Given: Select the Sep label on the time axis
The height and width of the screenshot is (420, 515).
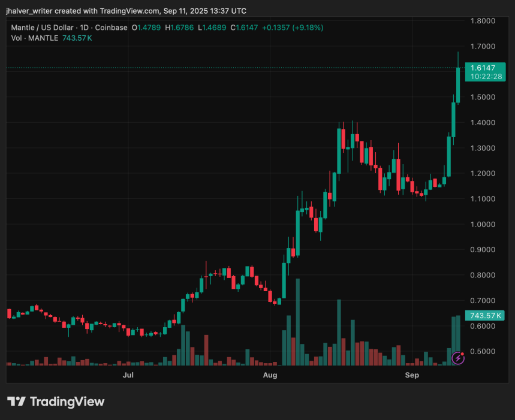Looking at the screenshot, I should click(412, 374).
